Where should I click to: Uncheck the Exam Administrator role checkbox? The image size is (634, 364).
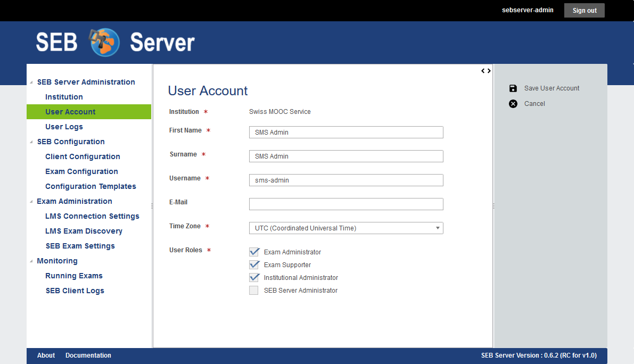254,252
